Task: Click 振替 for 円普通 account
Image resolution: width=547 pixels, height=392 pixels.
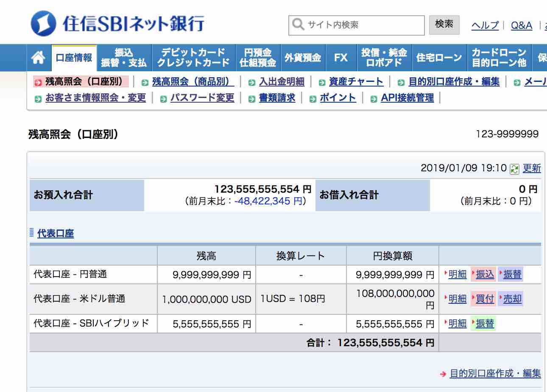Action: click(512, 274)
